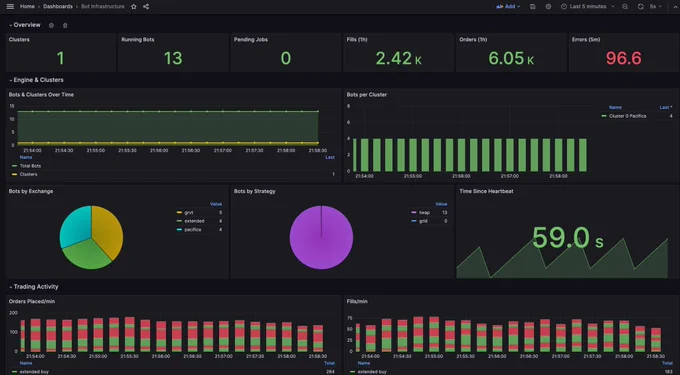
Task: Toggle the Cluster 0 Pacifica legend series
Action: coord(628,116)
